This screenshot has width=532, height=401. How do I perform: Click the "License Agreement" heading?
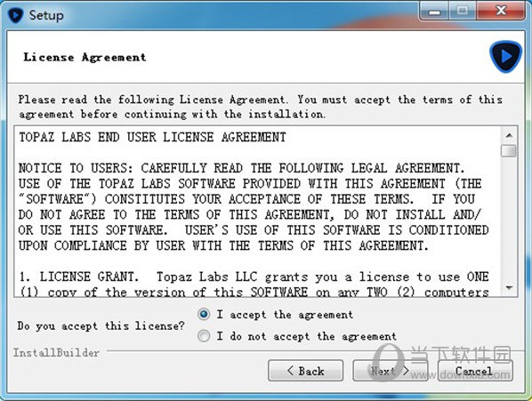click(85, 57)
